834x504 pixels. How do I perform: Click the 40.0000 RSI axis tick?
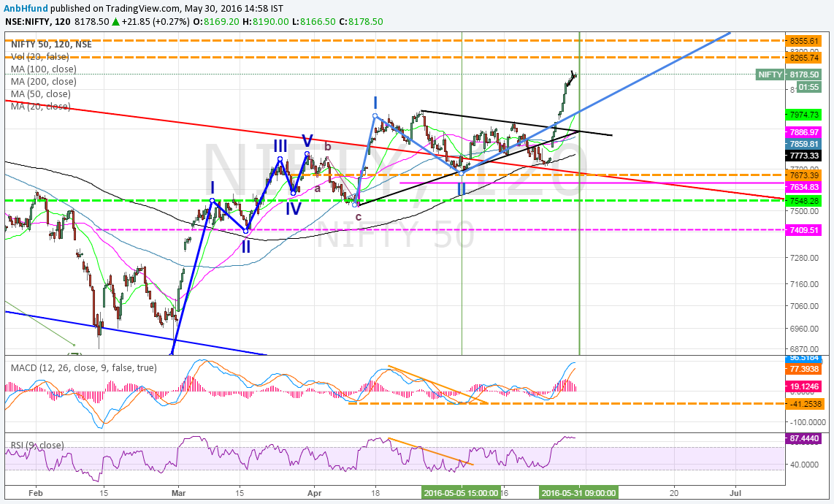pos(803,464)
